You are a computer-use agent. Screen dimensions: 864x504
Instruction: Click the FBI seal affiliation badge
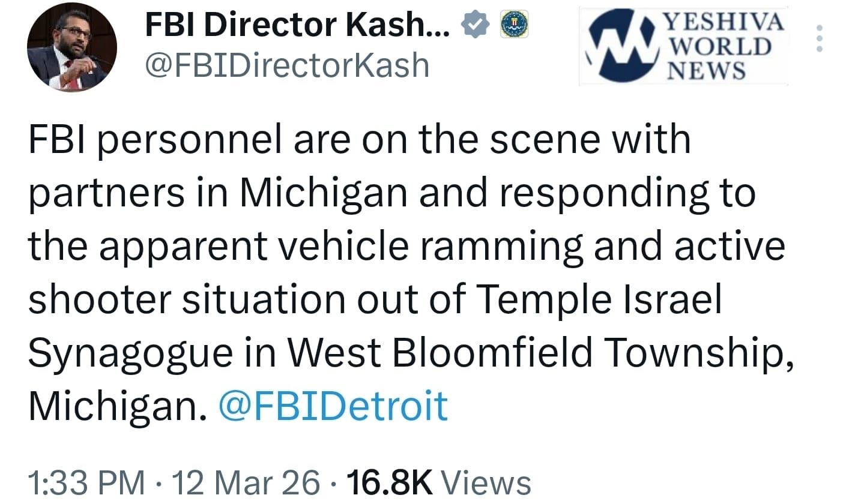click(x=514, y=25)
